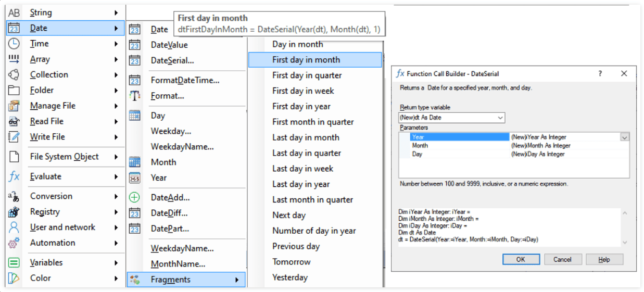Screen dimensions: 644x292
Task: Click the Write File pencil icon
Action: [x=14, y=137]
